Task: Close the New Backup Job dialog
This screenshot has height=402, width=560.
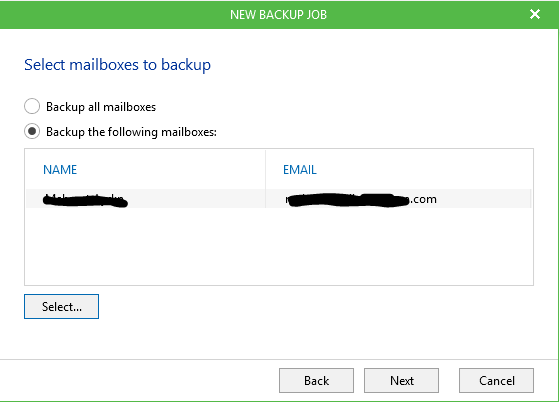Action: click(535, 14)
